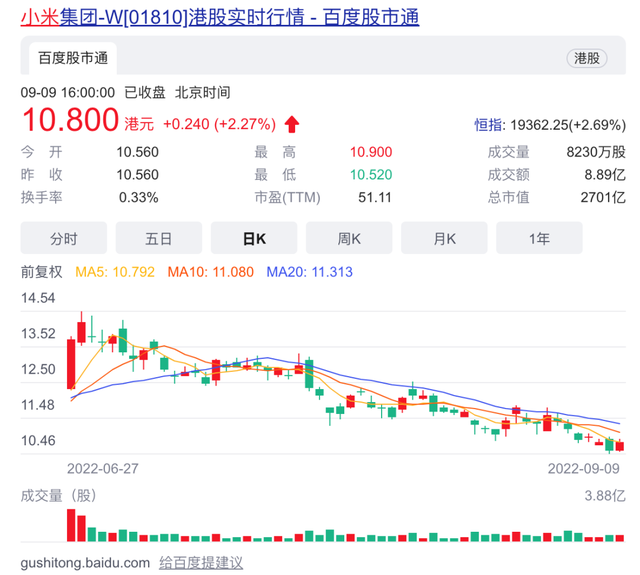Viewport: 640px width, 575px height.
Task: Click the red up-arrow price icon
Action: (292, 124)
